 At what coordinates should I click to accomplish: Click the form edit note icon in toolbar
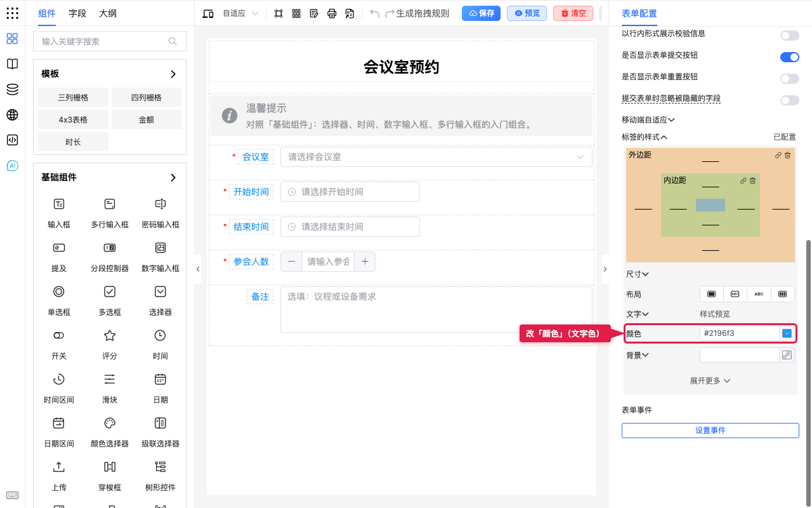click(314, 13)
